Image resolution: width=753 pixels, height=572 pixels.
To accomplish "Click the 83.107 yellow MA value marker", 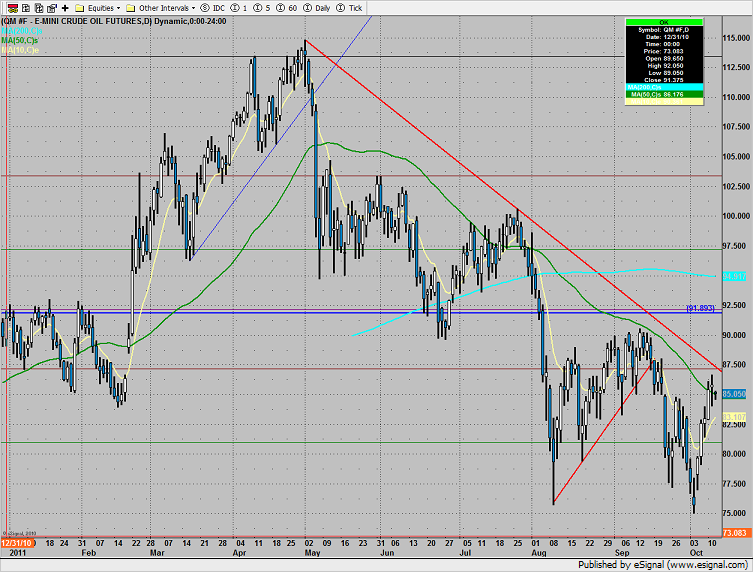I will [735, 416].
